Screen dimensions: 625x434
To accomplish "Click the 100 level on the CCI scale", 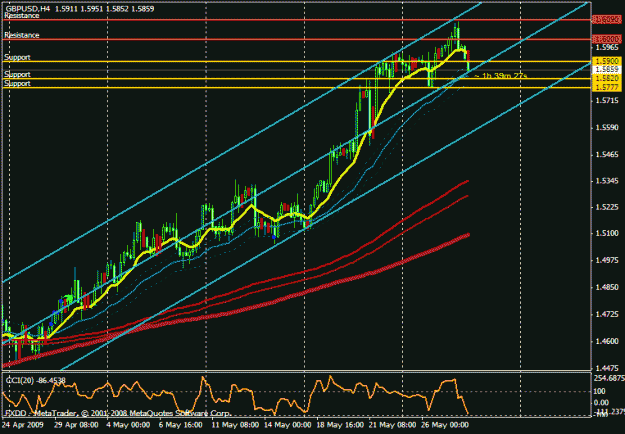I will click(x=601, y=392).
